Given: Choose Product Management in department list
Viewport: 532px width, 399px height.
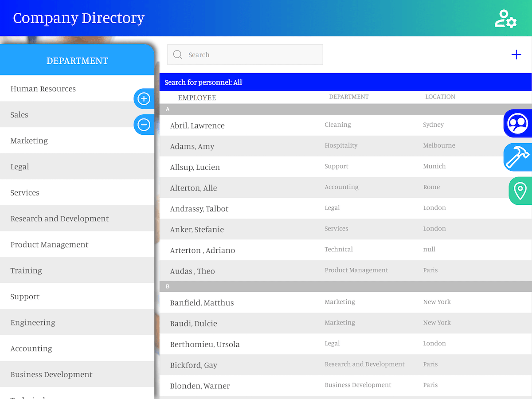Looking at the screenshot, I should [77, 245].
